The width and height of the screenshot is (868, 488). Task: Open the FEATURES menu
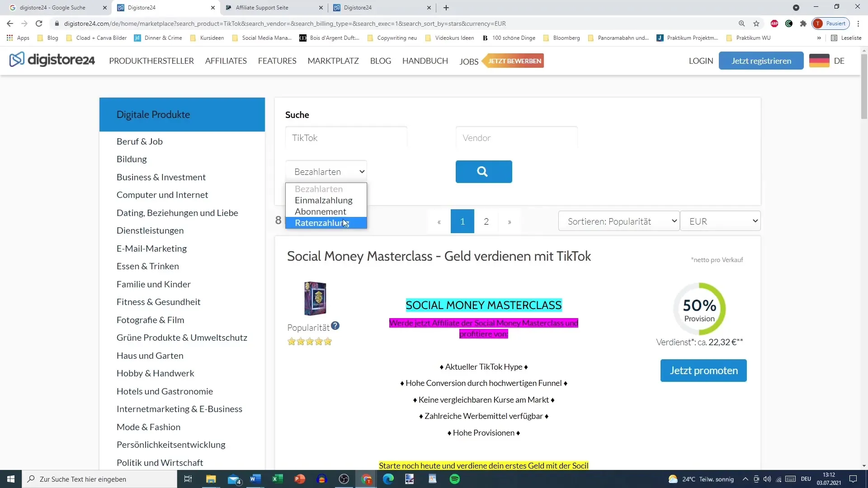click(277, 61)
